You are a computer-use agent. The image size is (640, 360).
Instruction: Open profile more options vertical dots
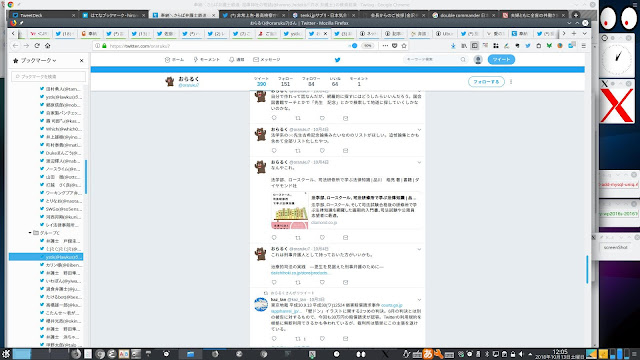click(511, 82)
